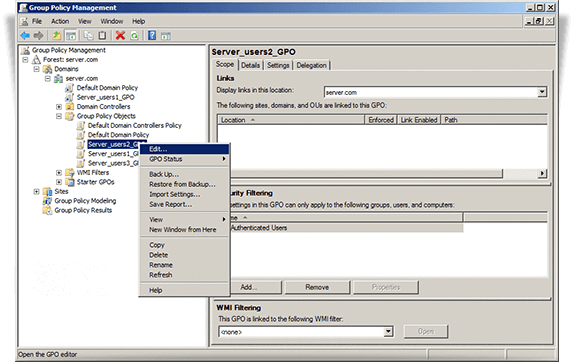Click the Domain Controllers OU folder icon

click(x=70, y=107)
